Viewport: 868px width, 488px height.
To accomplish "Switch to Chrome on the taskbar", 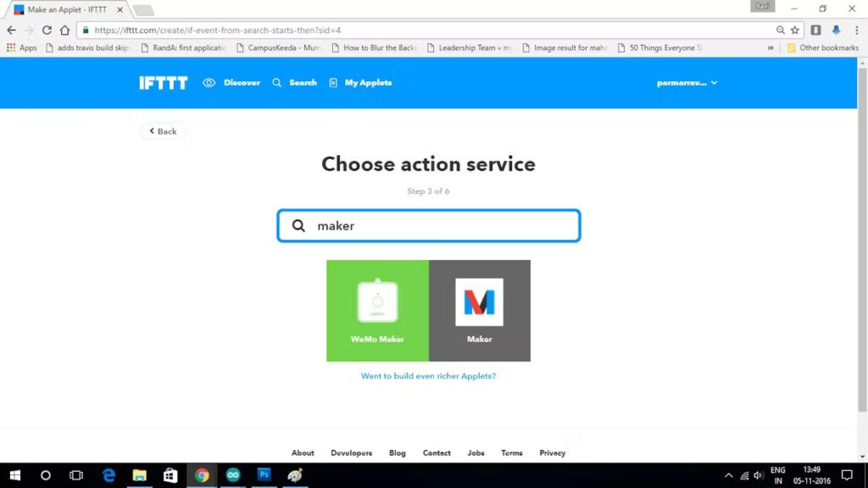I will (202, 475).
